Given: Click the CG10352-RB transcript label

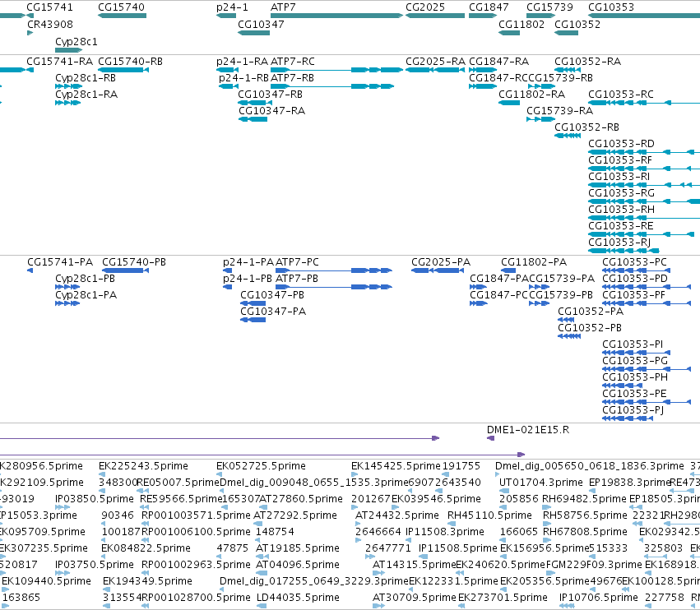Looking at the screenshot, I should [586, 127].
